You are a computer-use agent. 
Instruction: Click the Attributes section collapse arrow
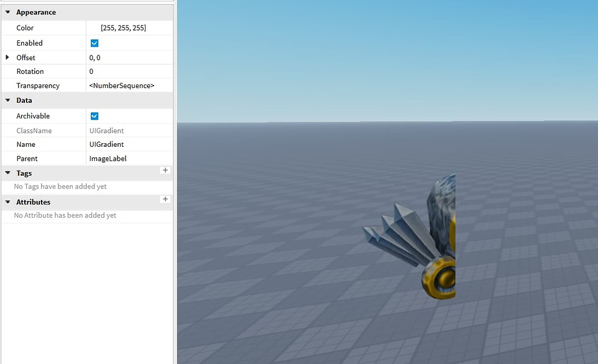[x=7, y=202]
